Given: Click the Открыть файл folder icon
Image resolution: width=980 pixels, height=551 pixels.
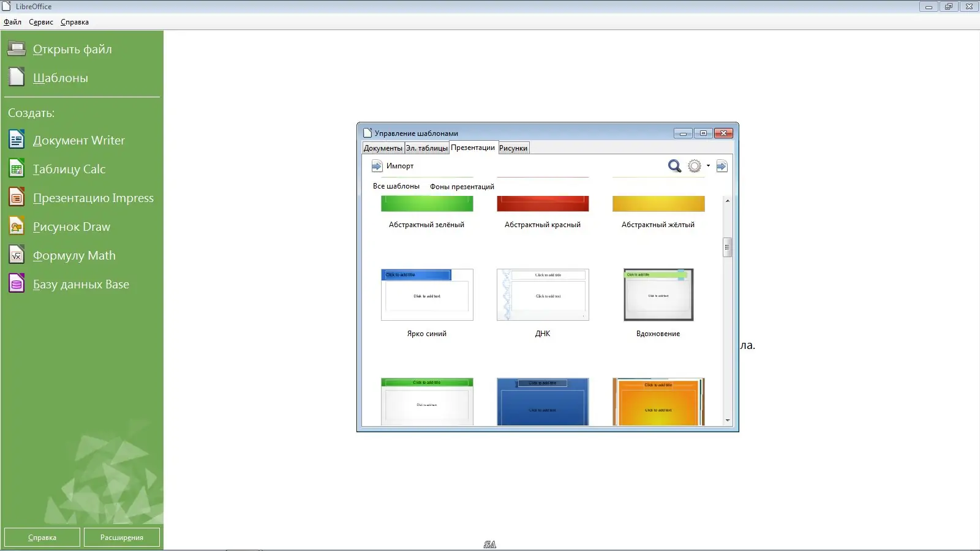Looking at the screenshot, I should click(17, 49).
